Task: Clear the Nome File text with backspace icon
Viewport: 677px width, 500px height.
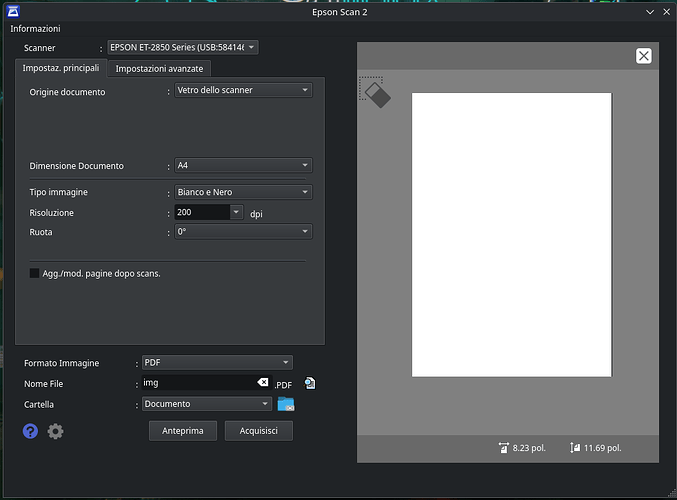Action: [262, 383]
